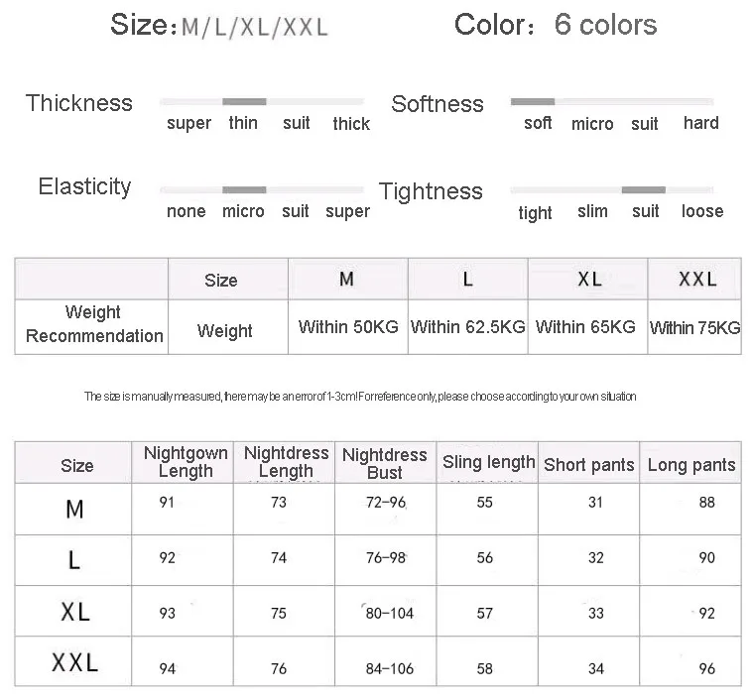Select the "hard" label under Softness
Screen dimensions: 752x700
[x=700, y=123]
